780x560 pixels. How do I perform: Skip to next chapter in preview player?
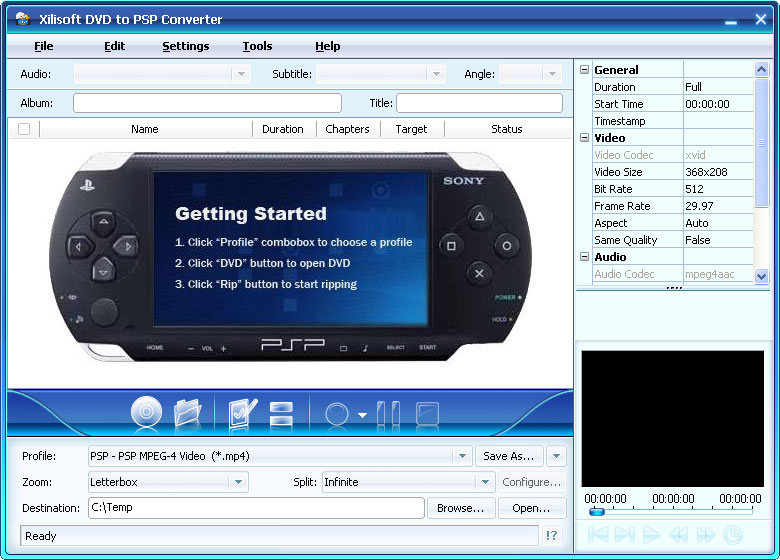pos(624,535)
